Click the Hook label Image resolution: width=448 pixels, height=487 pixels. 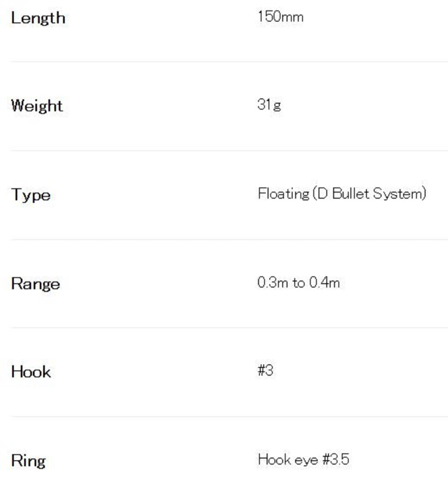click(31, 372)
